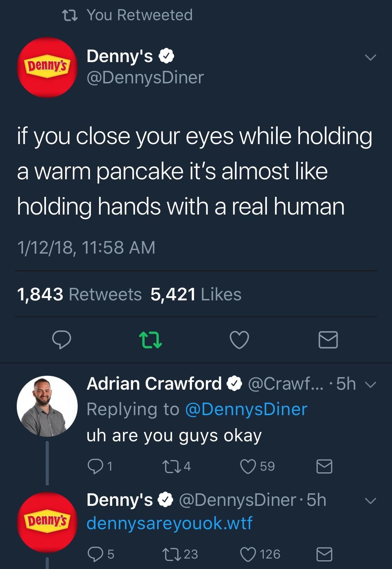Undo retweet with green retweet icon

point(151,340)
